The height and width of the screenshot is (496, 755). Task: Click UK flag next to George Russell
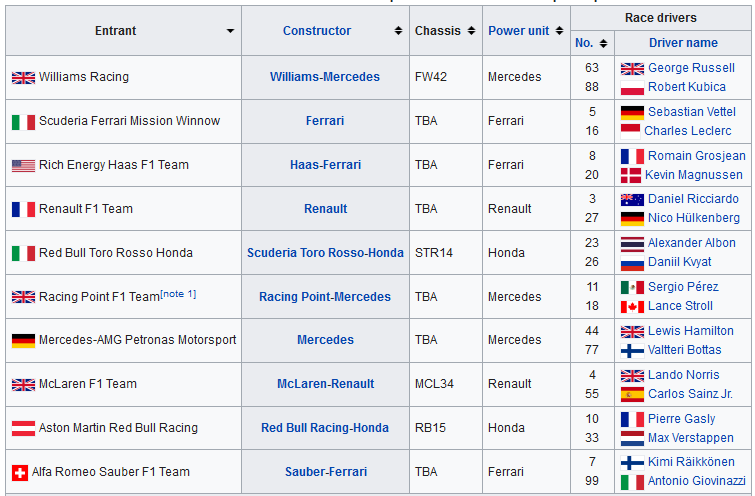632,69
